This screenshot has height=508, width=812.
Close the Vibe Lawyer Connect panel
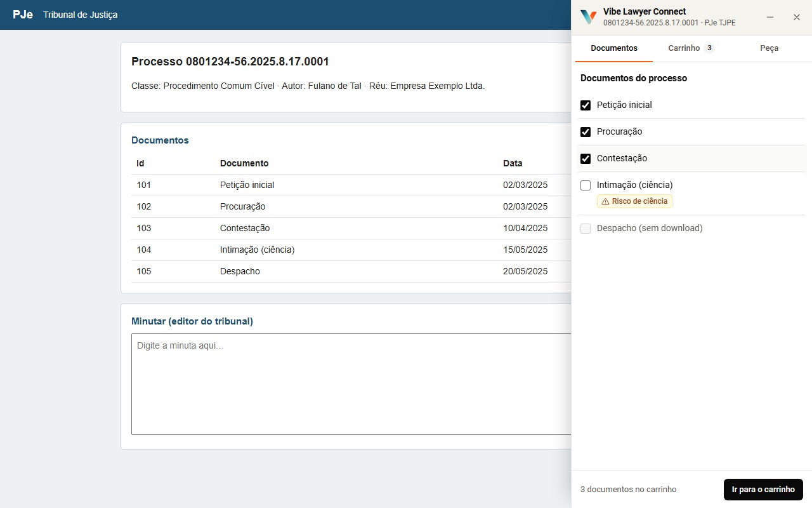797,17
